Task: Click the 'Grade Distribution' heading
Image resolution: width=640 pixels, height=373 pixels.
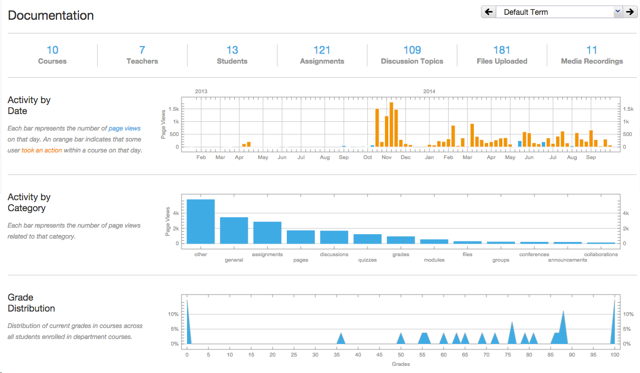Action: tap(31, 303)
